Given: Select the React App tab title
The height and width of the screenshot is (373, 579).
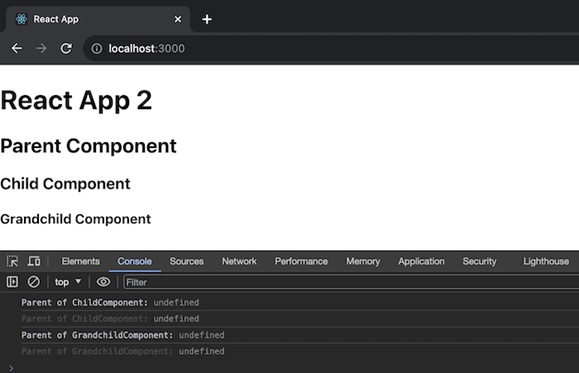Looking at the screenshot, I should (x=56, y=19).
